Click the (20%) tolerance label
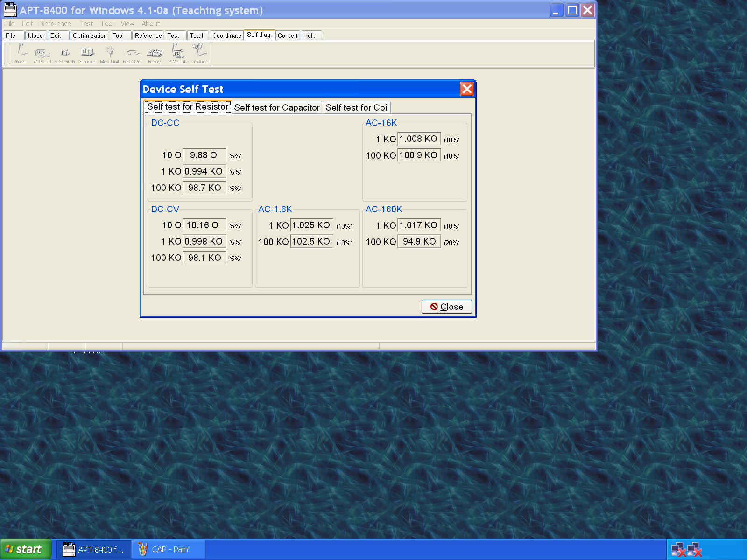The image size is (747, 560). [452, 243]
